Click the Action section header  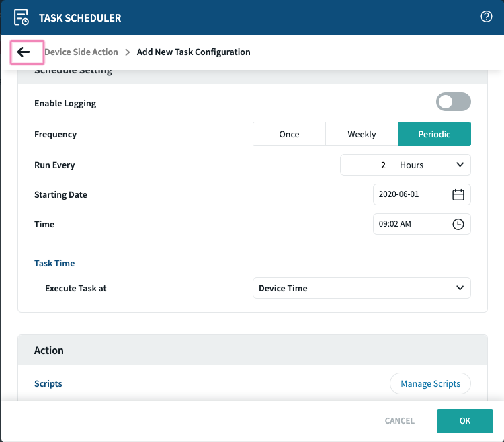pyautogui.click(x=49, y=351)
